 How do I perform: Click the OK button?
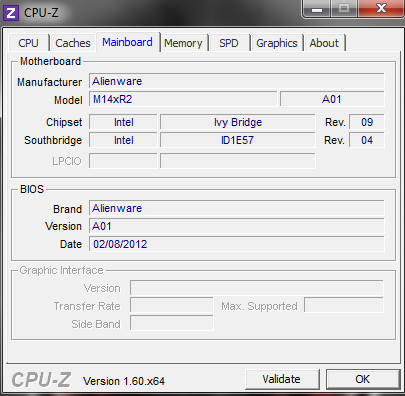tap(363, 379)
